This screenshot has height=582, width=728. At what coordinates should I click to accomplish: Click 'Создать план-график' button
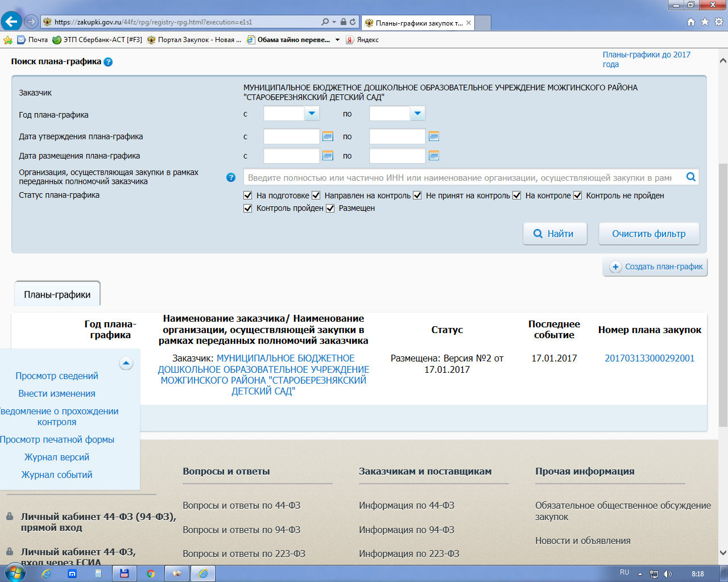point(655,267)
